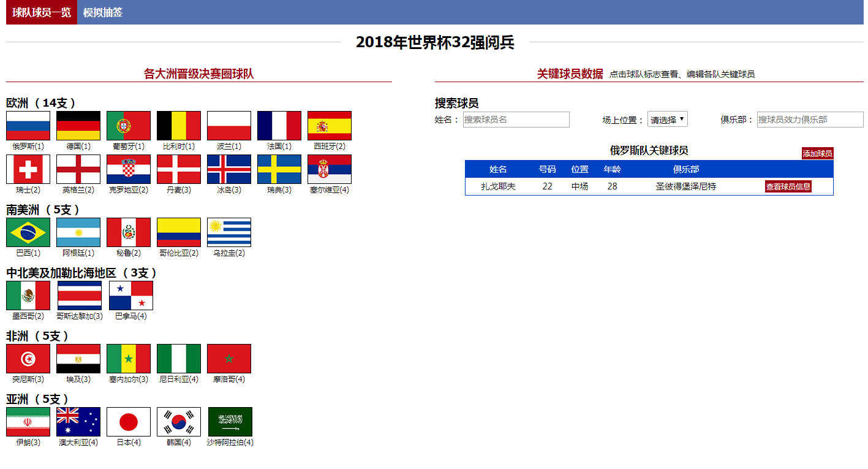Open Spain team flag

tap(330, 126)
